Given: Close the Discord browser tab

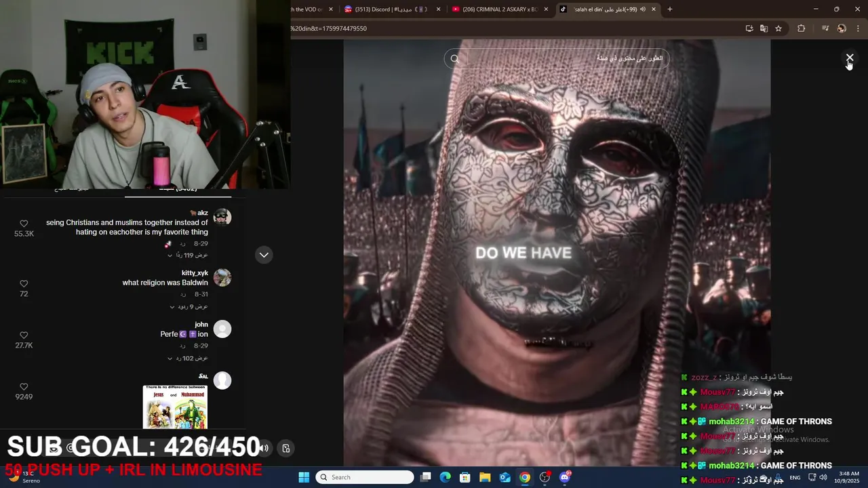Looking at the screenshot, I should [x=438, y=9].
